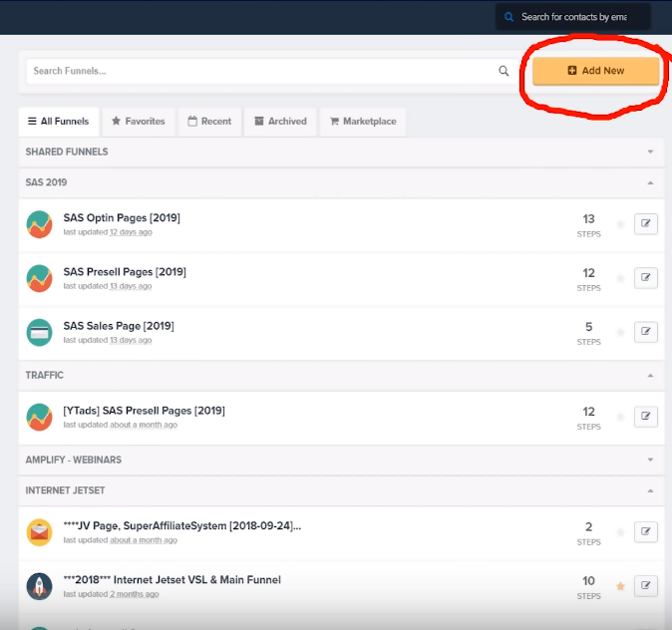Favorite SAS Presell Pages [2019] with star
672x630 pixels.
click(x=620, y=278)
